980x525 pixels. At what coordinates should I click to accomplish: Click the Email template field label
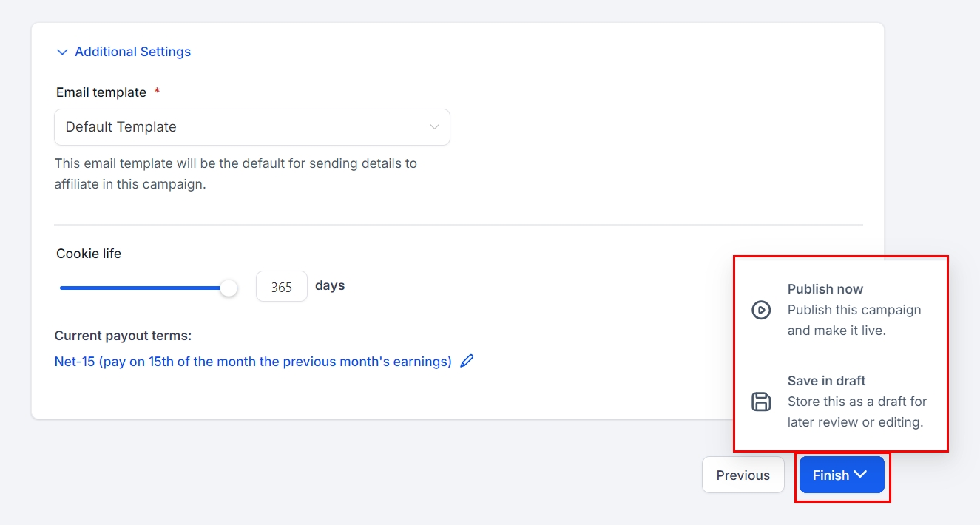tap(101, 92)
